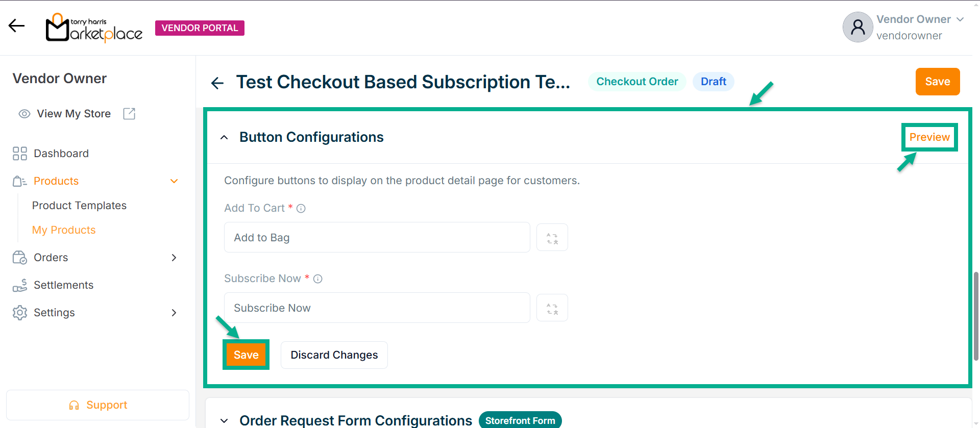Collapse the Button Configurations section
980x428 pixels.
(224, 137)
